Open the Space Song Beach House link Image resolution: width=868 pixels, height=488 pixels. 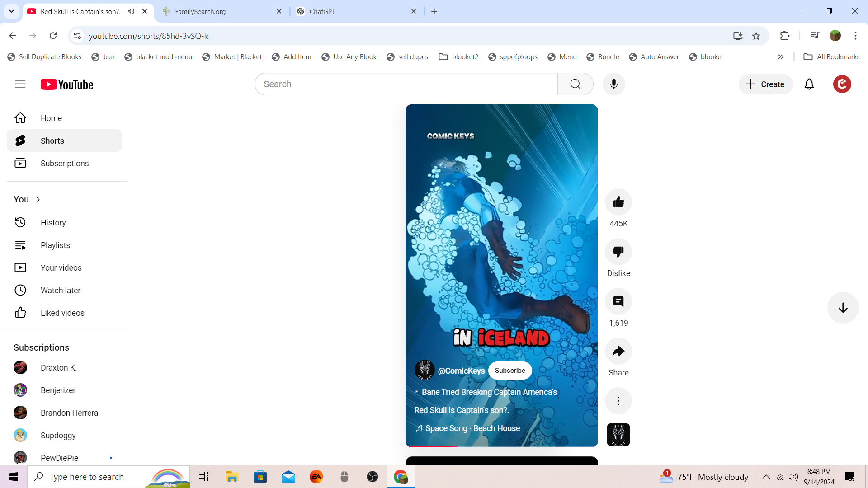(x=472, y=428)
